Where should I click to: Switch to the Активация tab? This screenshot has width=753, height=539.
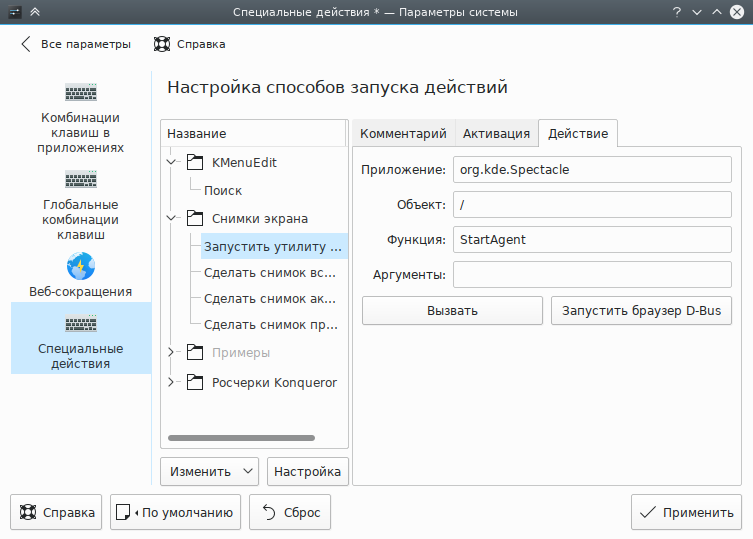pyautogui.click(x=495, y=134)
